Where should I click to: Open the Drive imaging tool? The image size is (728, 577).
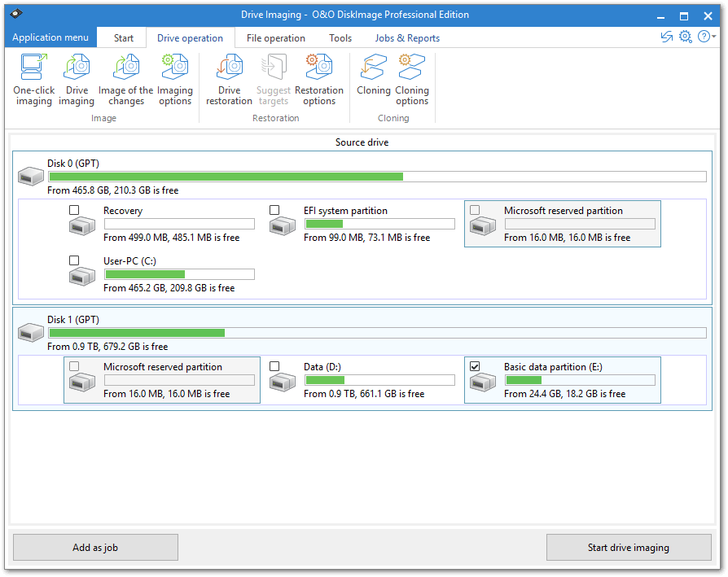coord(77,79)
